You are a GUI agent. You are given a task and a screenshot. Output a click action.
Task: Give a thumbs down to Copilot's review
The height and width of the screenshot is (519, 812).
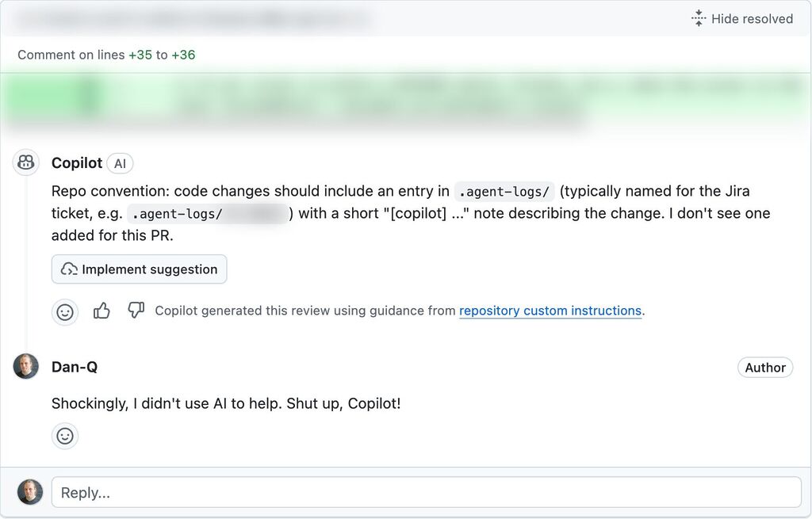point(136,311)
